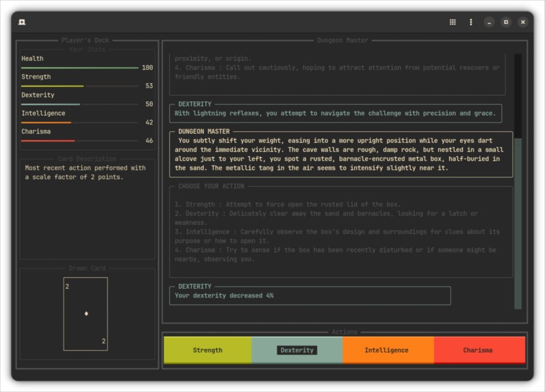Click option 1 'Attempt to force open' text

point(288,205)
